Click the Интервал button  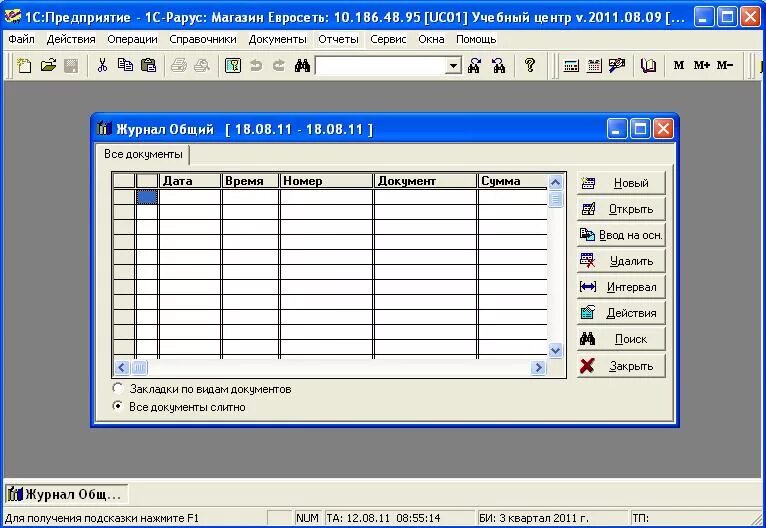click(x=621, y=287)
